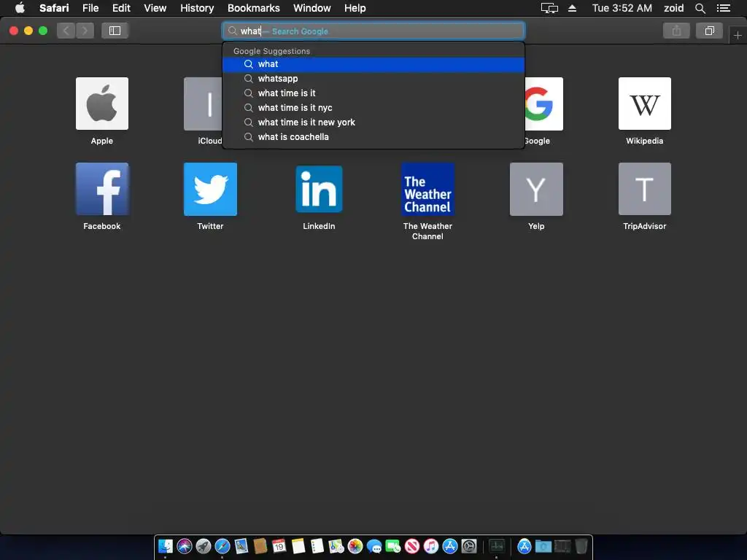Open the Apple menu
Viewport: 747px width, 560px height.
point(20,8)
